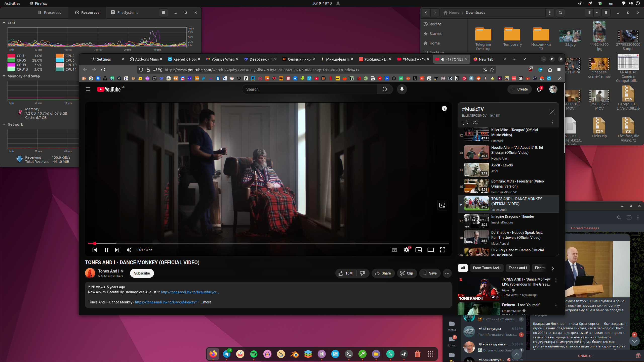Screen dimensions: 644x362
Task: Select the 'All' filter chip
Action: (463, 268)
